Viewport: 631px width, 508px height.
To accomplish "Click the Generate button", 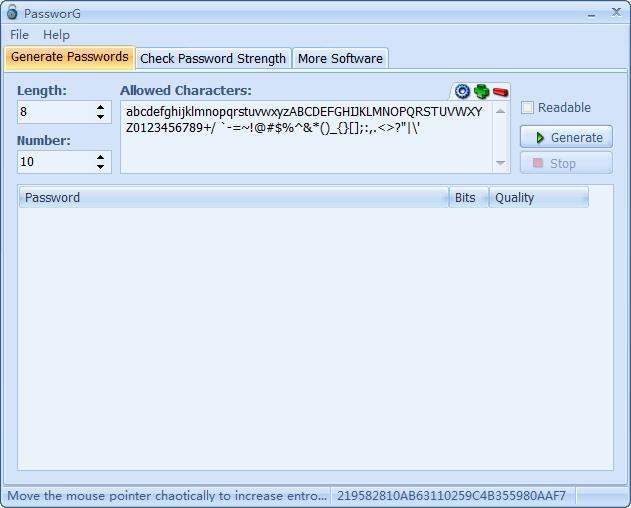I will point(567,137).
